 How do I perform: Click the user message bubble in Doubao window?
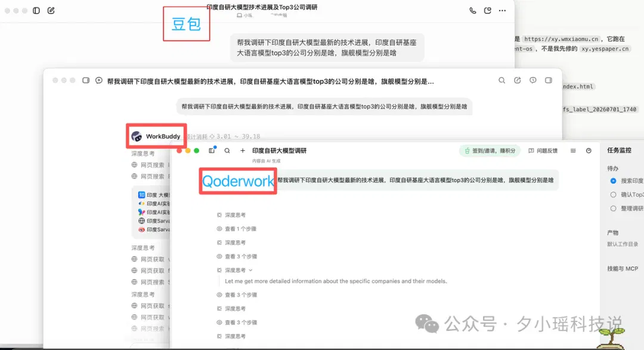(327, 48)
